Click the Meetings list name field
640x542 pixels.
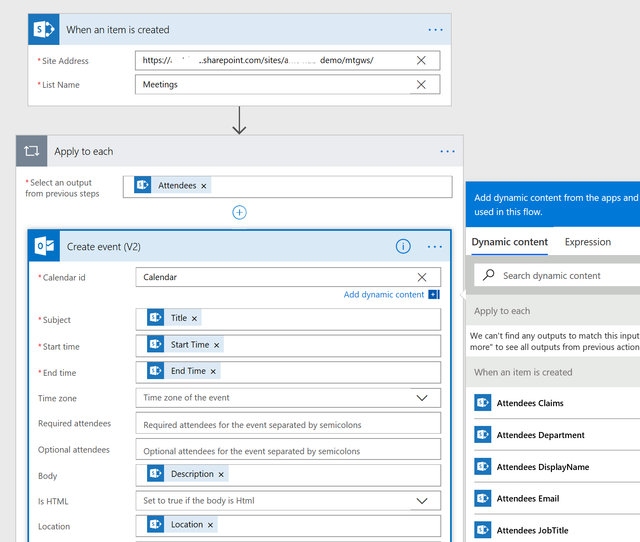[287, 84]
